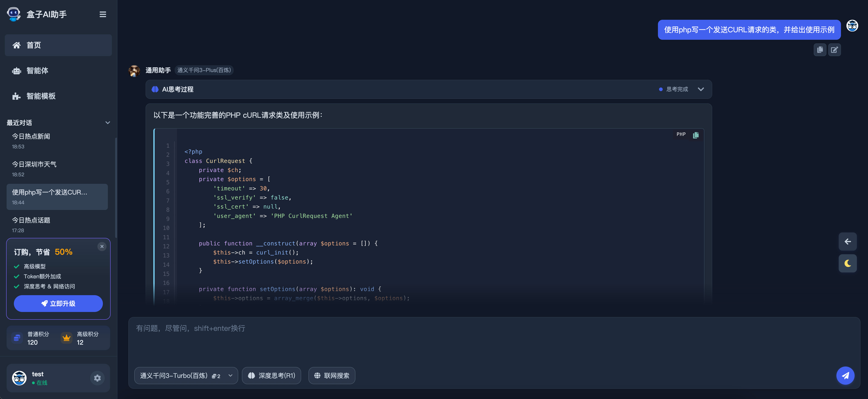The height and width of the screenshot is (399, 868).
Task: Select the 使用php写一个发送CUR... conversation
Action: (x=57, y=197)
